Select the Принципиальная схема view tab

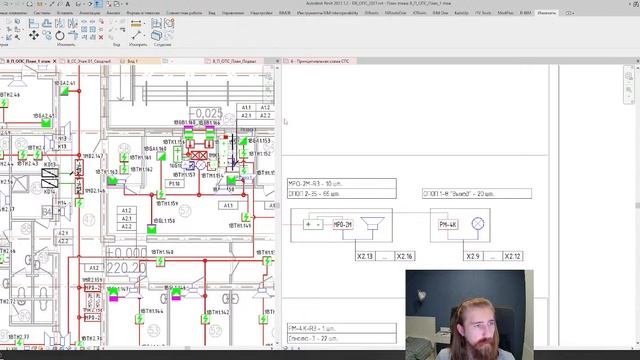click(320, 61)
